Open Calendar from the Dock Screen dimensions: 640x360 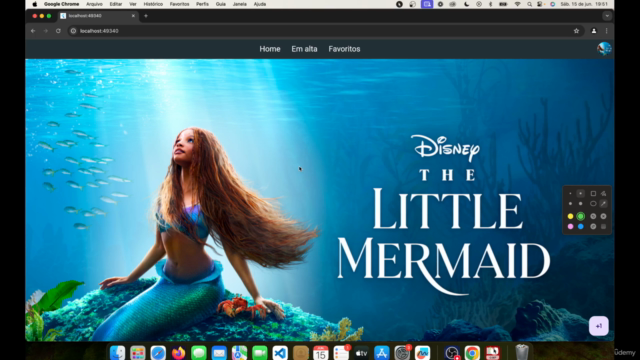coord(321,353)
